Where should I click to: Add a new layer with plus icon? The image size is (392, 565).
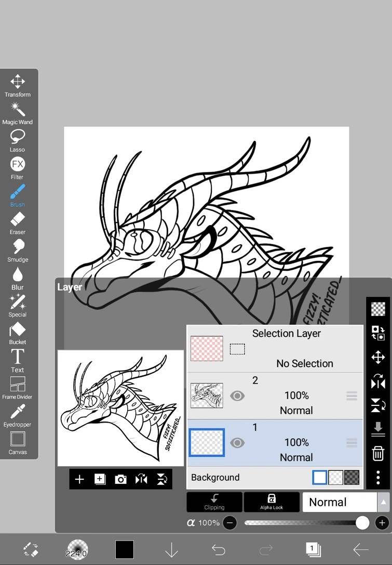pos(79,479)
